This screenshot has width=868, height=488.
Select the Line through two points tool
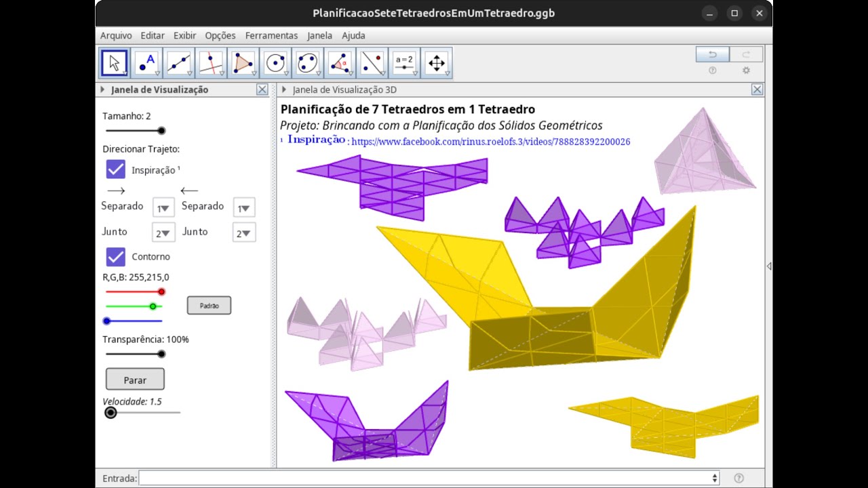click(x=179, y=63)
